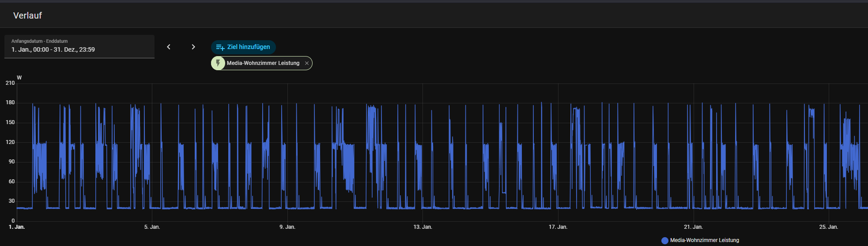Remove the Media-Wohnzimmer Leistung chip
Viewport: 868px width, 246px height.
tap(307, 63)
